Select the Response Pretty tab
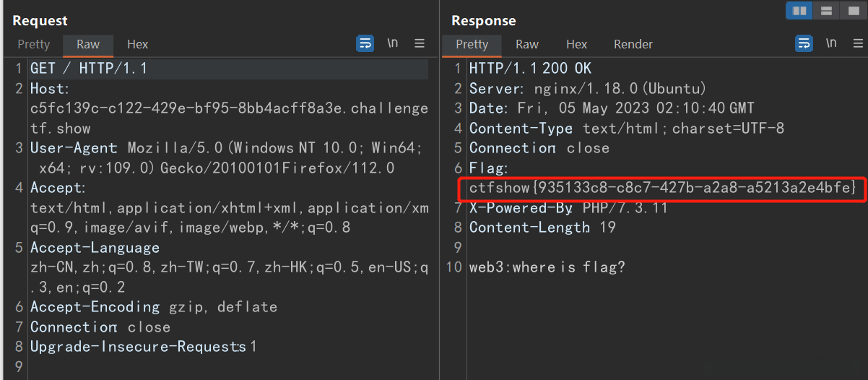The image size is (868, 380). (x=472, y=44)
